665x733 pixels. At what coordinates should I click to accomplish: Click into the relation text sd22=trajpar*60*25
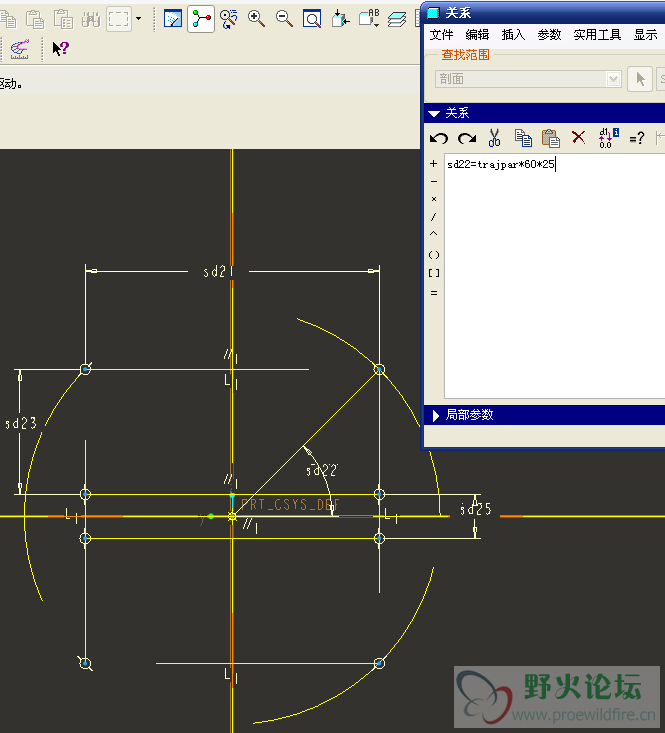point(501,164)
